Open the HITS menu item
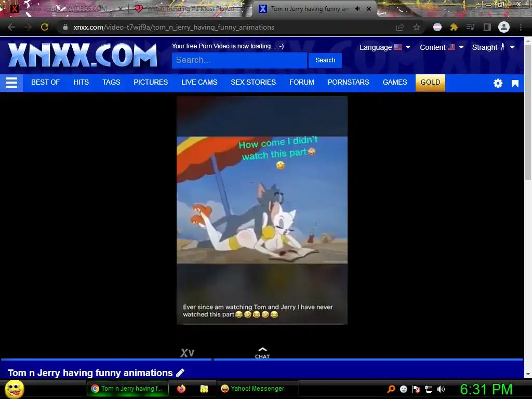Image resolution: width=532 pixels, height=399 pixels. pos(81,83)
